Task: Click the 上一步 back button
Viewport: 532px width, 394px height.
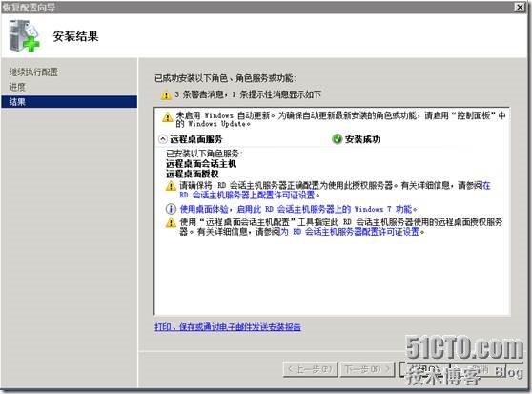Action: click(x=311, y=369)
